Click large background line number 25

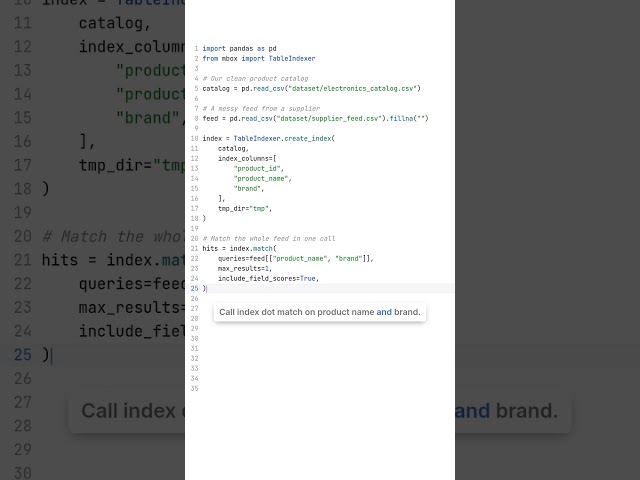click(x=22, y=355)
